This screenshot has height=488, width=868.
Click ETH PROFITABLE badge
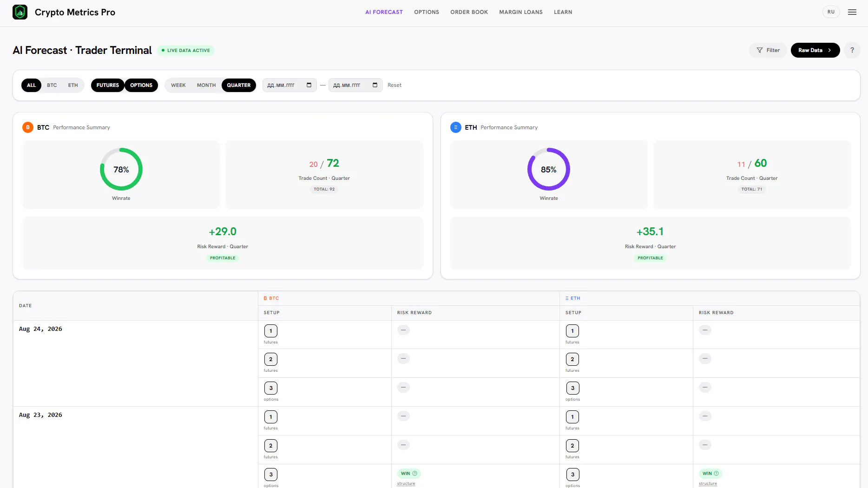tap(650, 258)
